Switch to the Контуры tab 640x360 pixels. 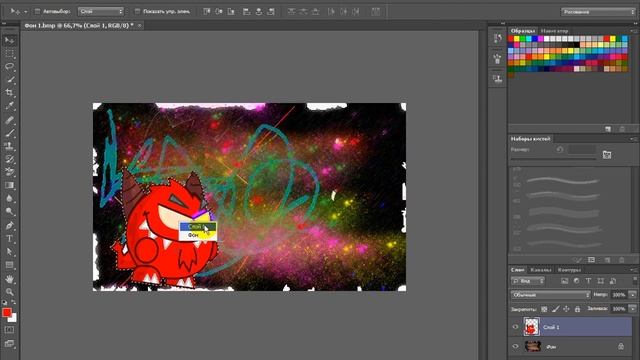pyautogui.click(x=569, y=270)
